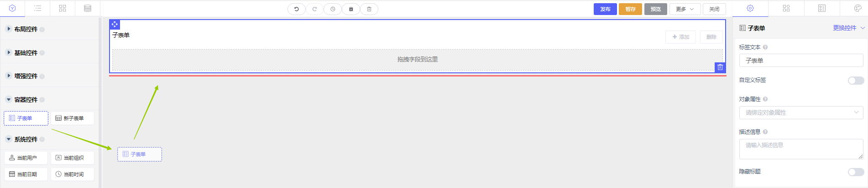Click the history clock icon
The image size is (868, 188).
(333, 9)
